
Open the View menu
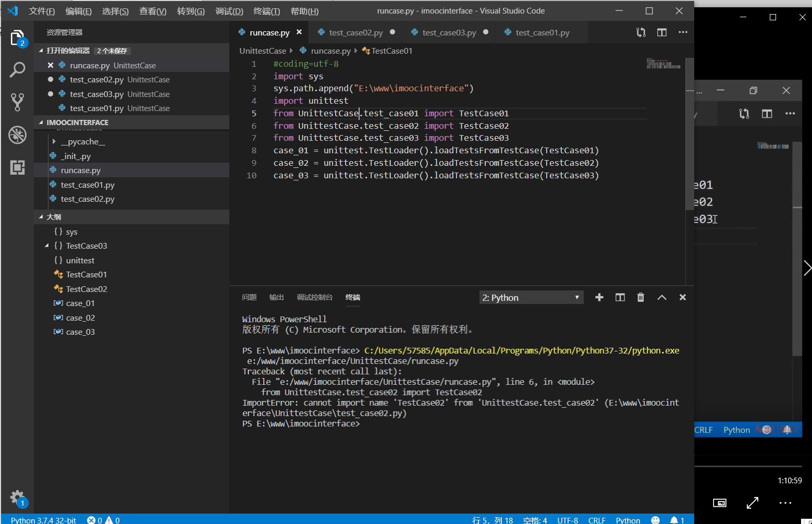(x=153, y=11)
